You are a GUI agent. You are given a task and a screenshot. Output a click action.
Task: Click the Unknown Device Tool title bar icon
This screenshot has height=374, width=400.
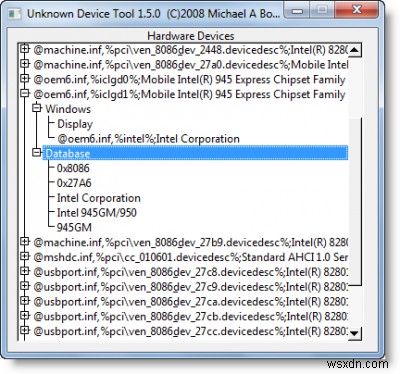click(15, 14)
